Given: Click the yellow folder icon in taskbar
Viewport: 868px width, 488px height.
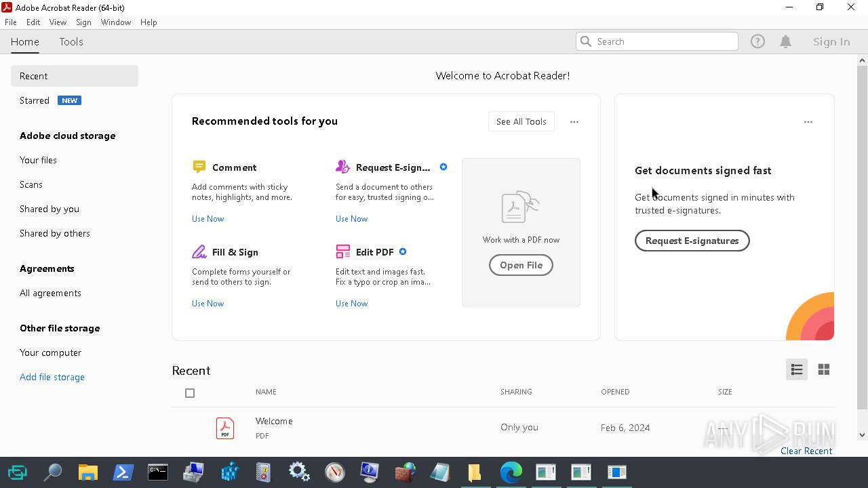Looking at the screenshot, I should 475,472.
